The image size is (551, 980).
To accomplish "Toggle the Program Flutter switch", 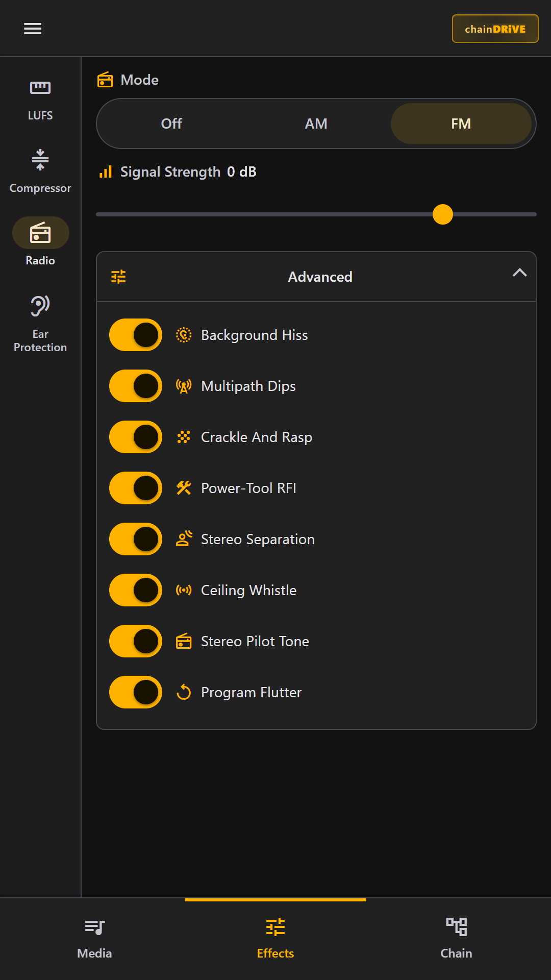I will coord(136,692).
